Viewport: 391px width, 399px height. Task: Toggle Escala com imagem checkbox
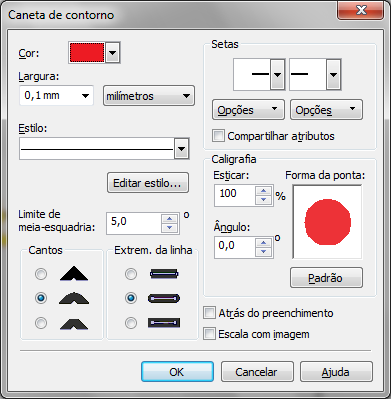209,334
